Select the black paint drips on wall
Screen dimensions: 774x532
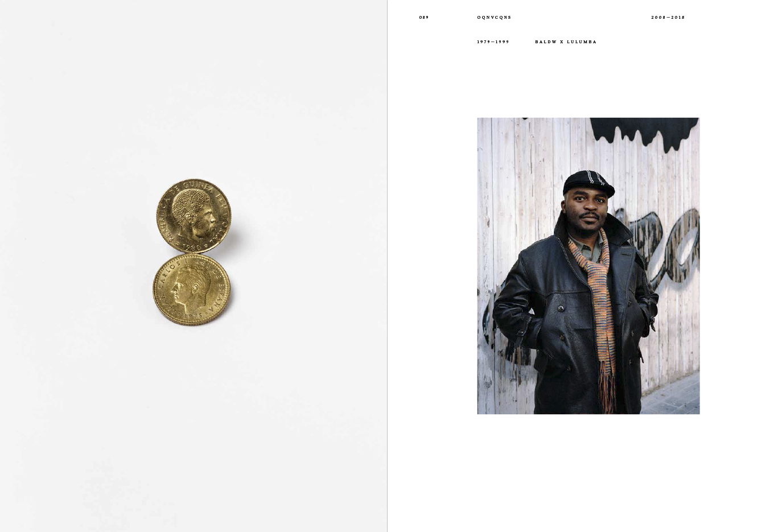click(643, 134)
